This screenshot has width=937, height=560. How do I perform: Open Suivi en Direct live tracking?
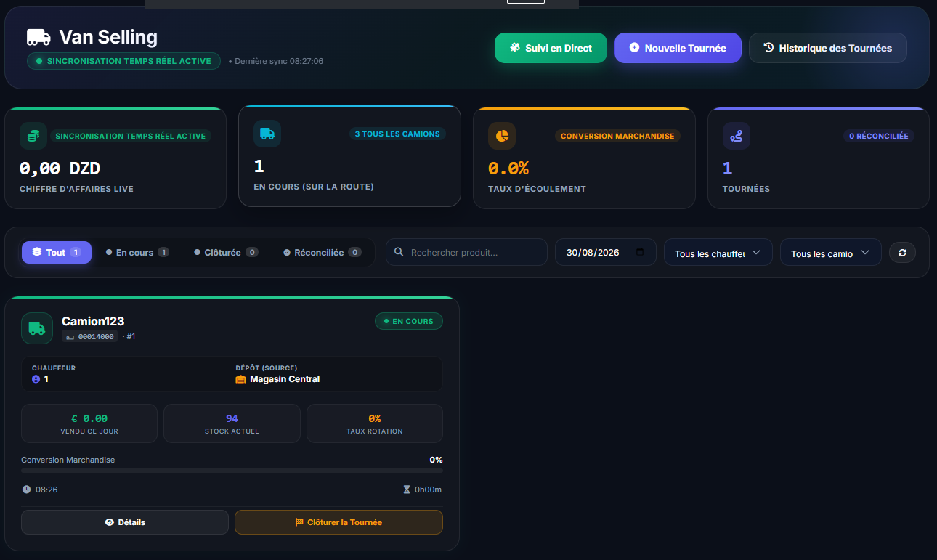pyautogui.click(x=551, y=48)
